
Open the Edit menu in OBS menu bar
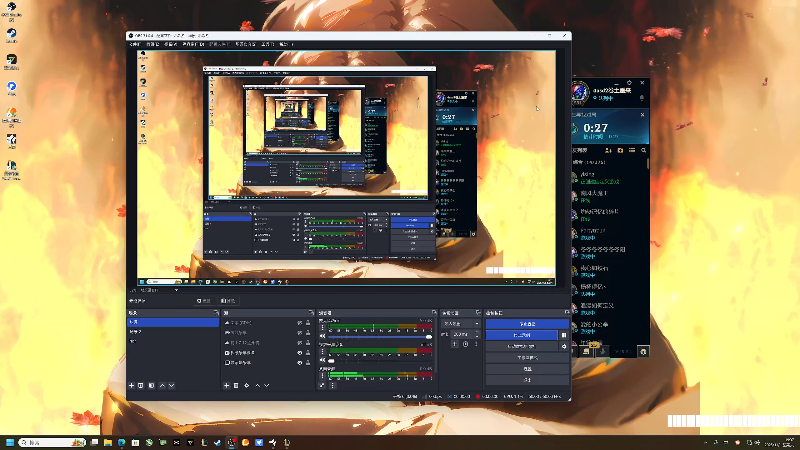[x=152, y=44]
